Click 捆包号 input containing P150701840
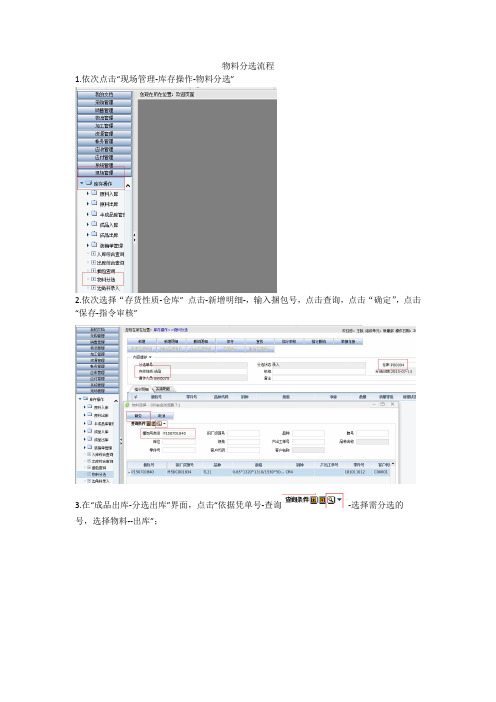This screenshot has width=496, height=702. (179, 433)
